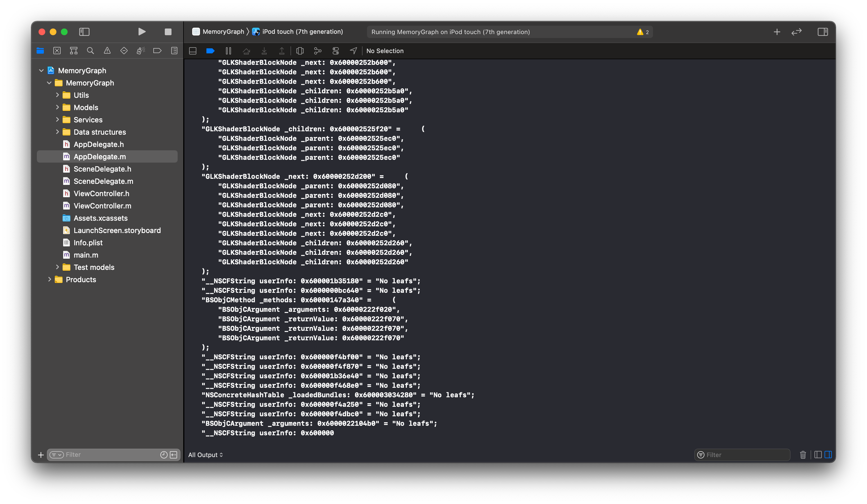Open the All Output dropdown
This screenshot has height=504, width=867.
point(205,455)
